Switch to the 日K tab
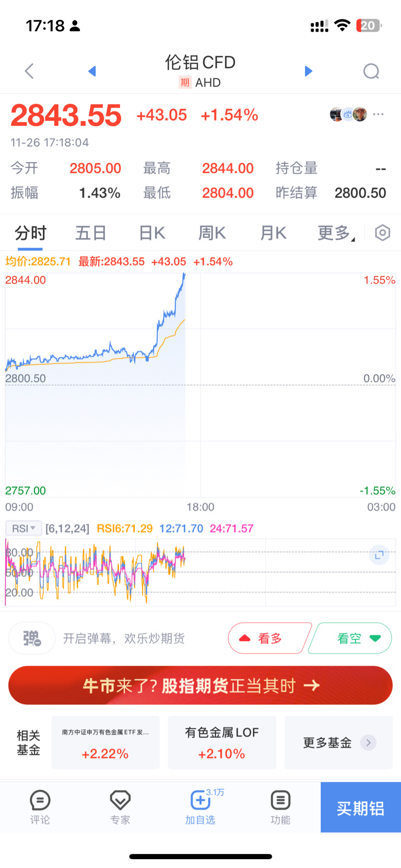This screenshot has width=401, height=868. click(x=152, y=233)
